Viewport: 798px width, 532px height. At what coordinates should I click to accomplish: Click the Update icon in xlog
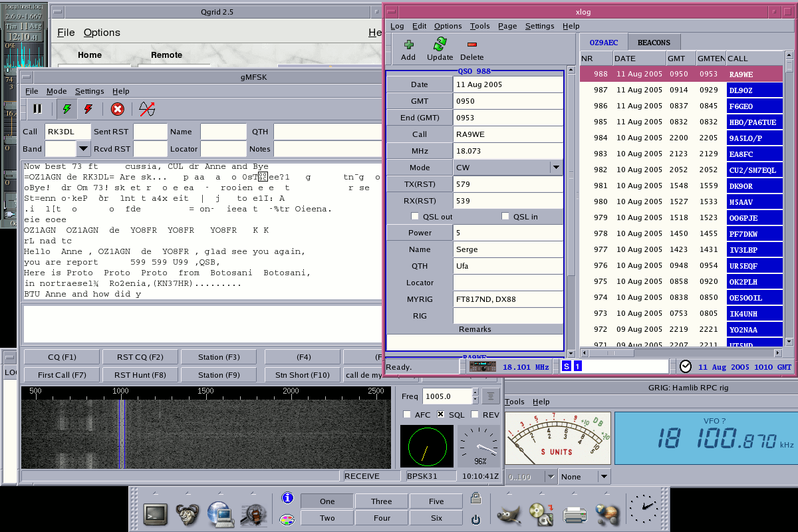[440, 49]
